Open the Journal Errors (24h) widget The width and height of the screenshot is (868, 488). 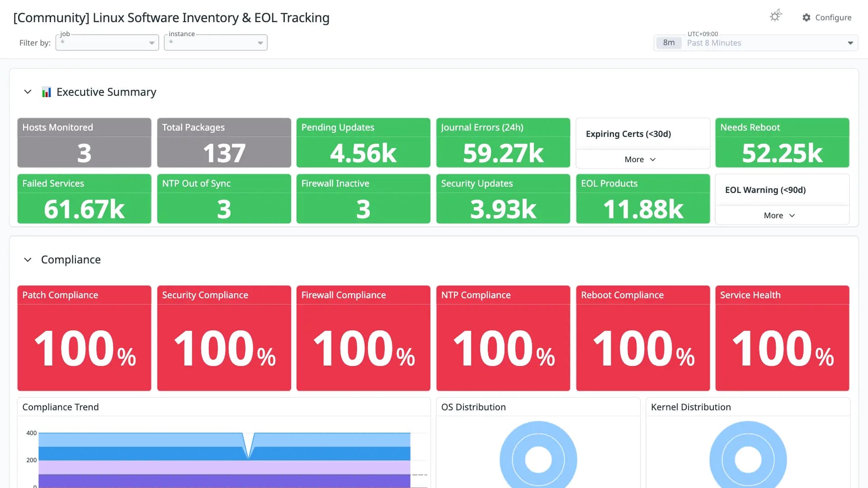[503, 143]
